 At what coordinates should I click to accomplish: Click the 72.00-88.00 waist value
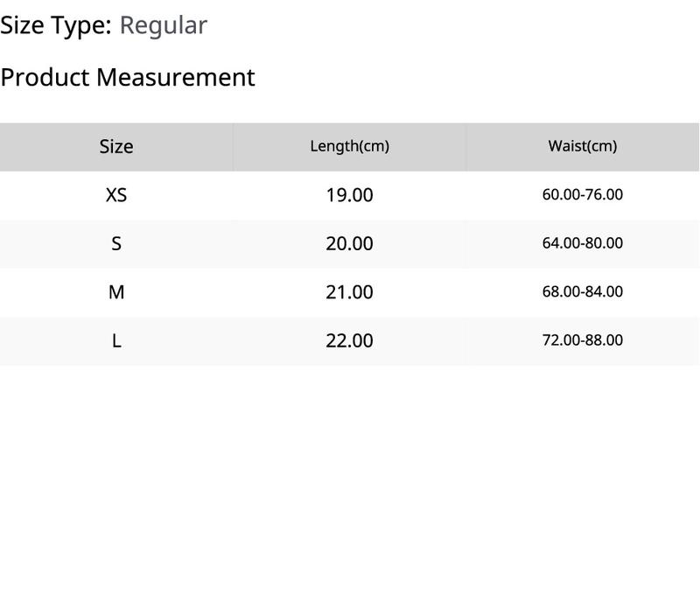click(x=583, y=340)
